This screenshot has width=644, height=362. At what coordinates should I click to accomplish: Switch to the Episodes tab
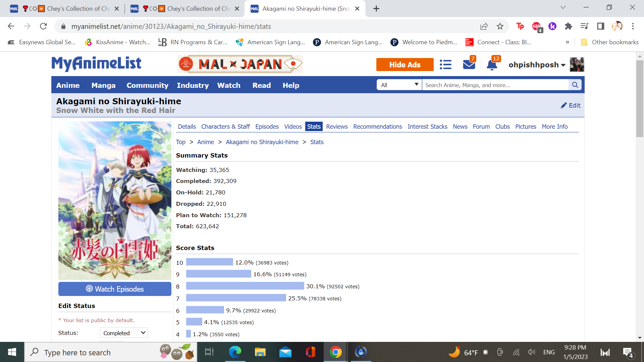click(x=267, y=126)
